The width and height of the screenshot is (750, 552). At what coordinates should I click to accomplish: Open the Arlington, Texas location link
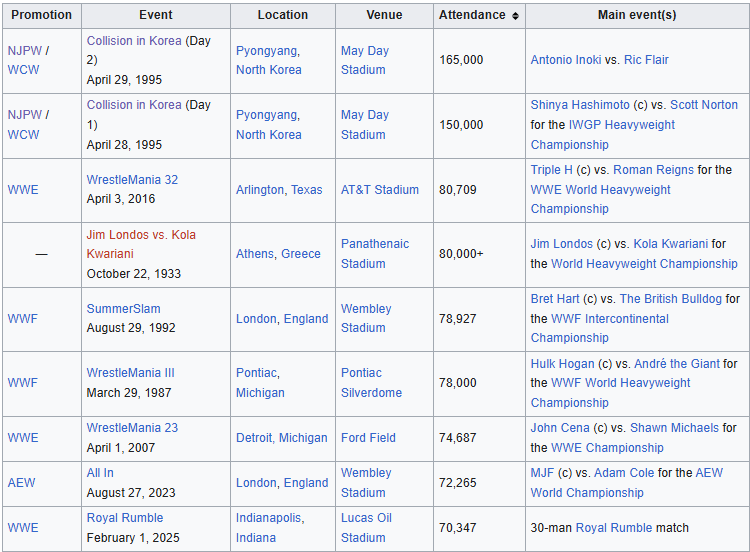click(278, 189)
